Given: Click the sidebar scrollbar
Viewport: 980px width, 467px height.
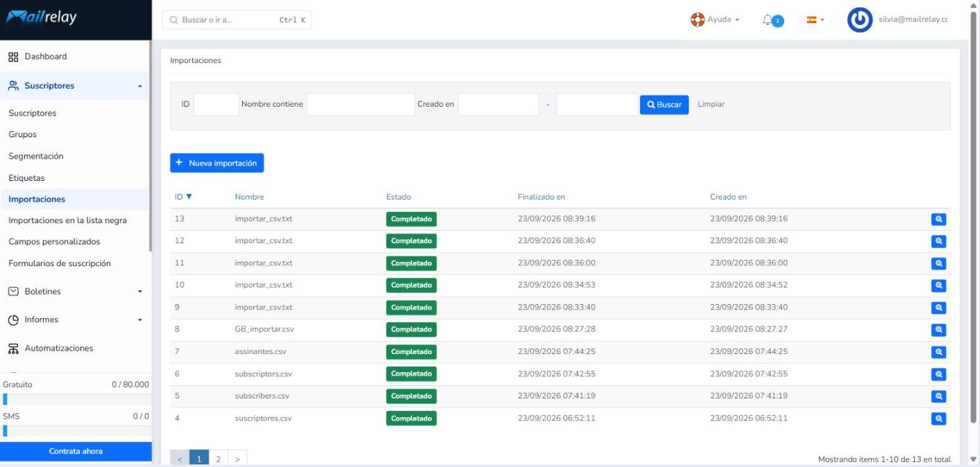Looking at the screenshot, I should pyautogui.click(x=151, y=146).
